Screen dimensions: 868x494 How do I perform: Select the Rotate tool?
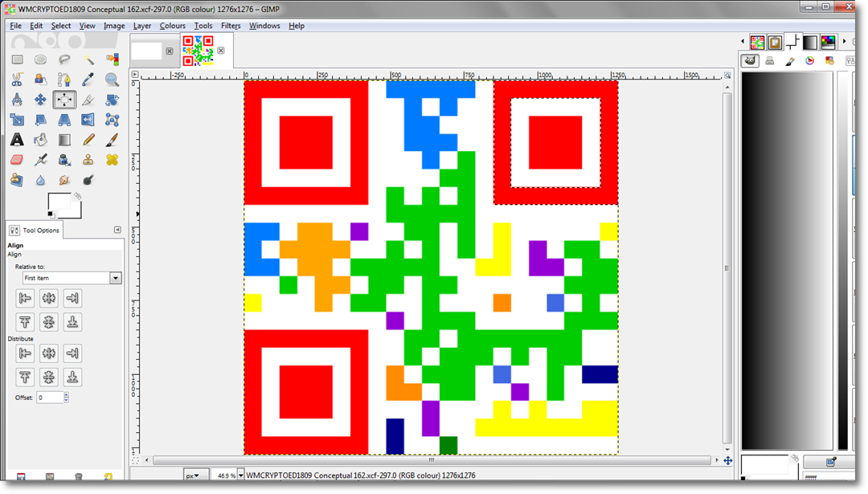tap(112, 100)
